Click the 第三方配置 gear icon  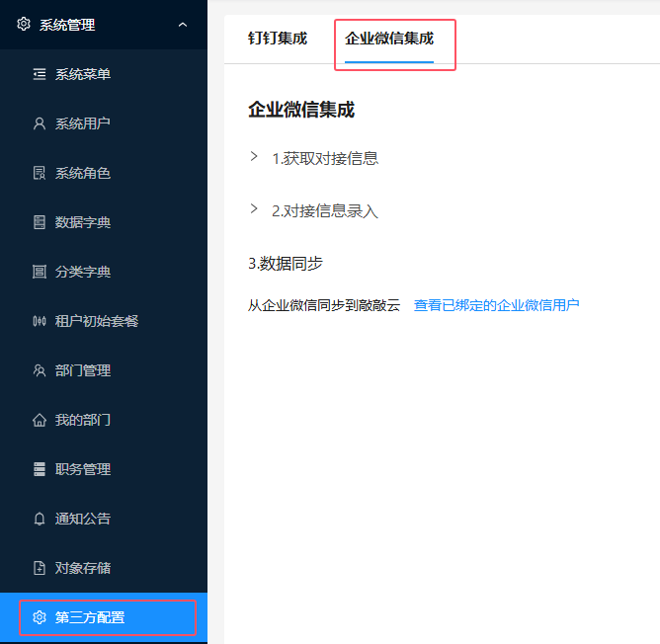coord(40,617)
